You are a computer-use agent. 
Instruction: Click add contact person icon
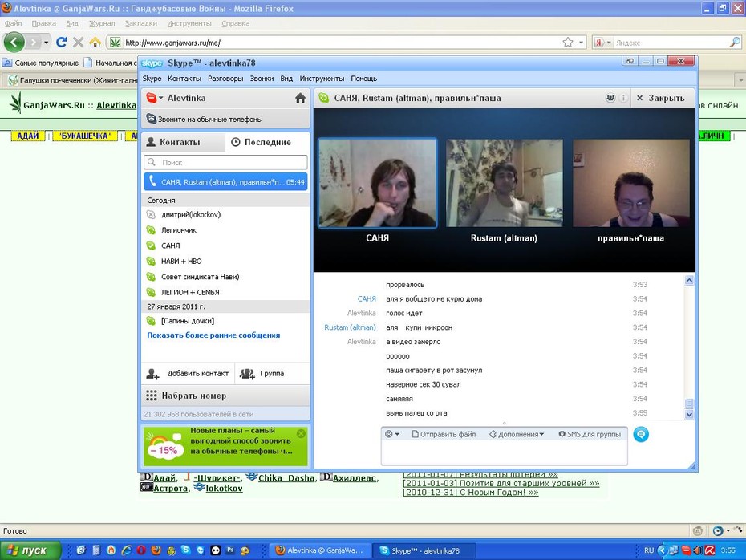pos(152,374)
